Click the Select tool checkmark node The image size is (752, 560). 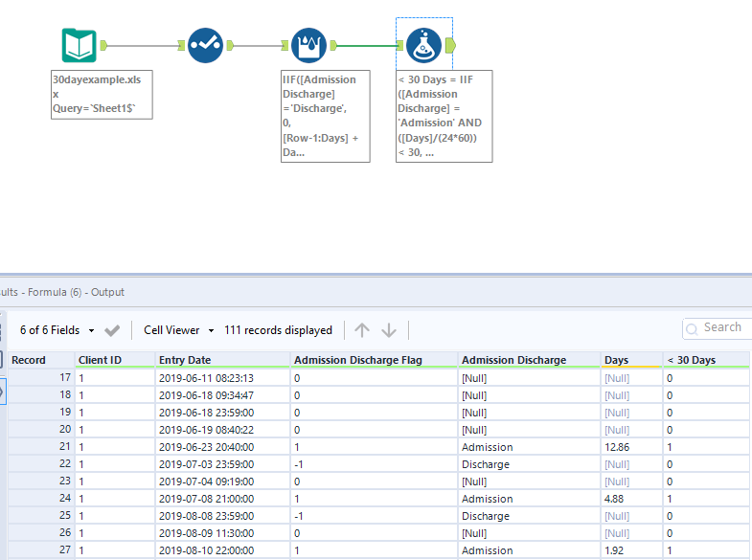point(205,45)
